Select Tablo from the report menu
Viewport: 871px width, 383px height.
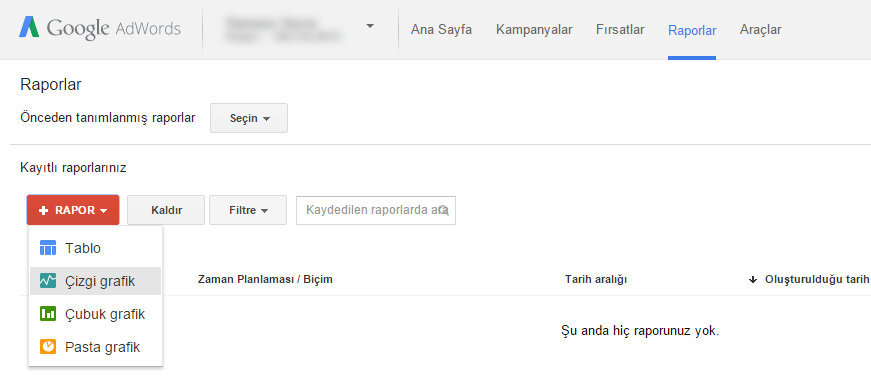pos(96,248)
